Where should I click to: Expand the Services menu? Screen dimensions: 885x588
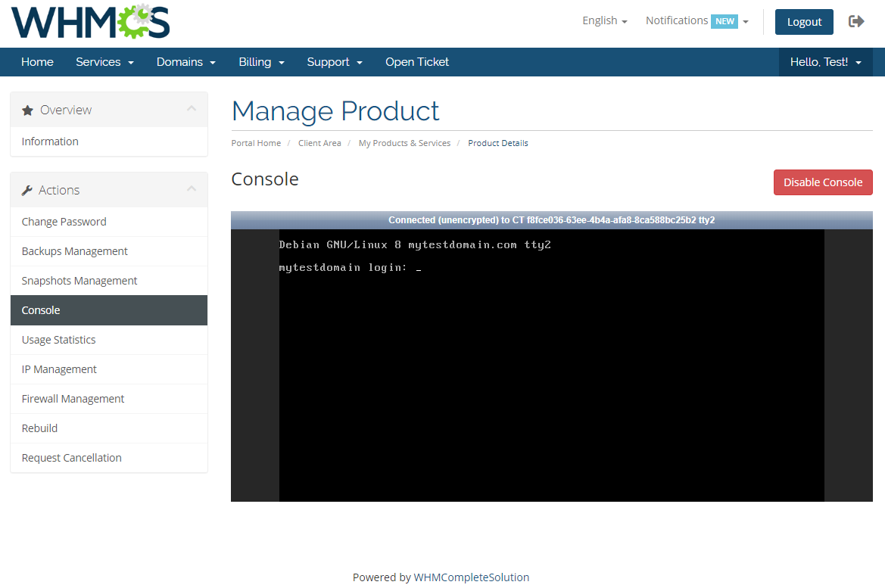tap(105, 62)
